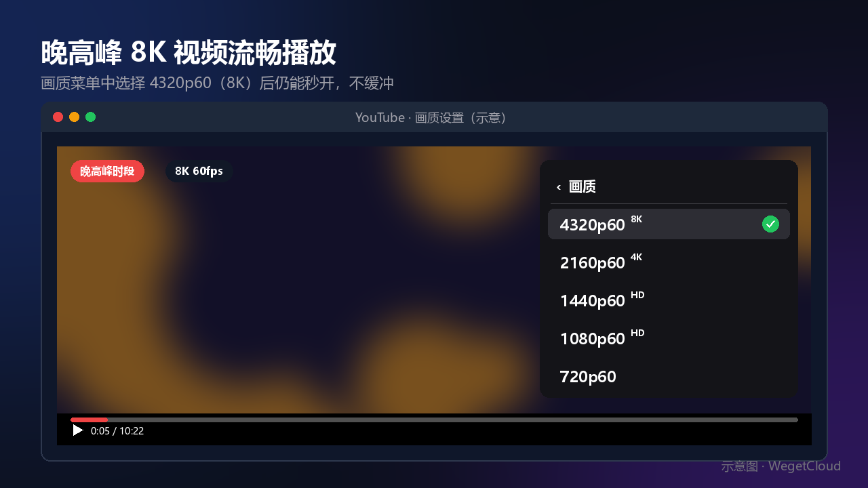Click the 晚高峰 8K 视频流畅播放 heading
The width and height of the screenshot is (868, 488).
coord(189,53)
